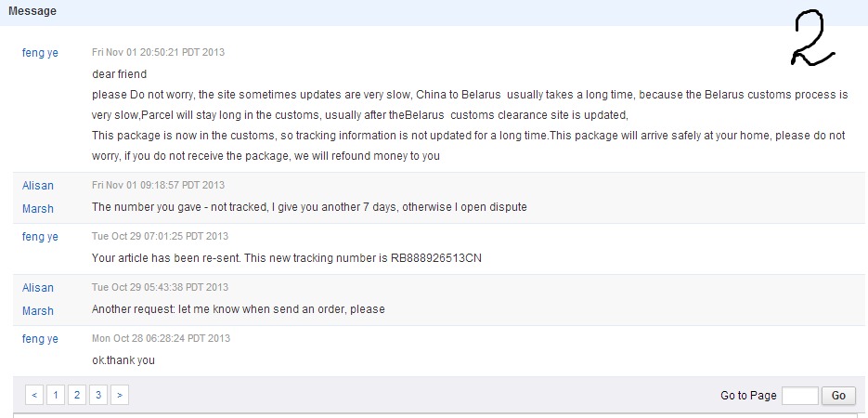
Task: Click the previous page arrow in pagination
Action: (34, 396)
